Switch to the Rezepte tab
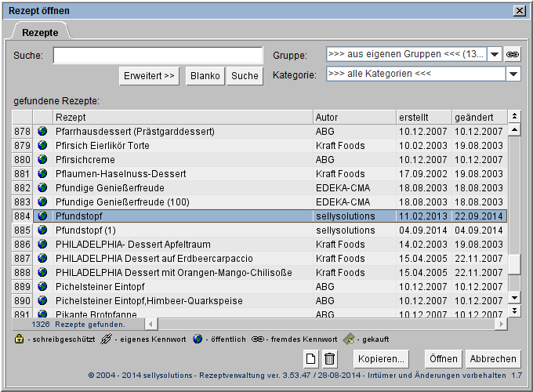 coord(40,32)
